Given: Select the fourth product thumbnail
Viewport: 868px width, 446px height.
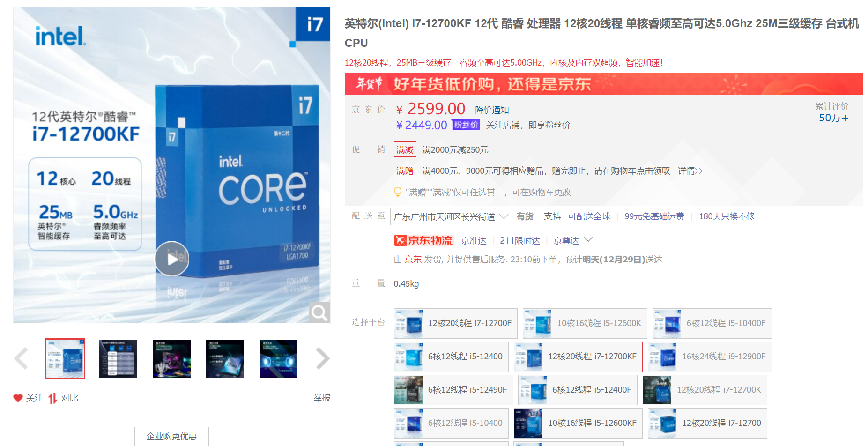Looking at the screenshot, I should tap(225, 358).
